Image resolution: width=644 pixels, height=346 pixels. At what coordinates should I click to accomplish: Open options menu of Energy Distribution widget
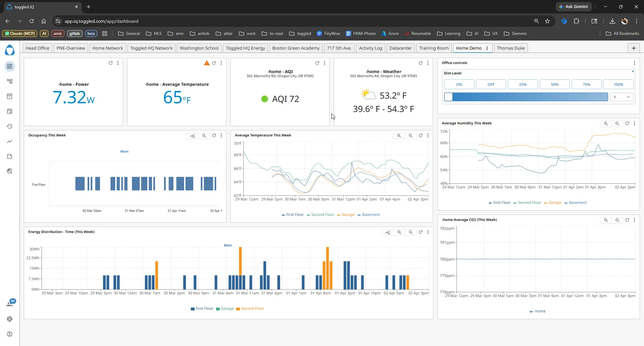(428, 232)
